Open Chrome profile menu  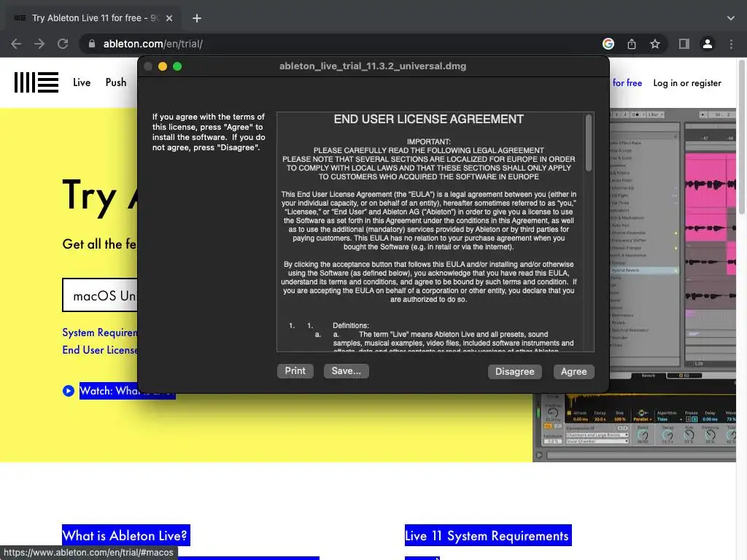pos(708,44)
